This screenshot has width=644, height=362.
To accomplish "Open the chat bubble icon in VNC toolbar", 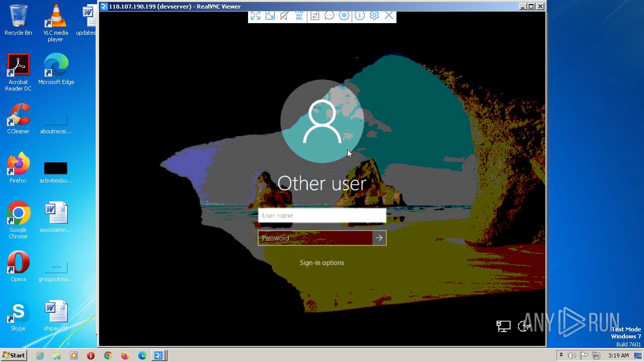I will 330,16.
